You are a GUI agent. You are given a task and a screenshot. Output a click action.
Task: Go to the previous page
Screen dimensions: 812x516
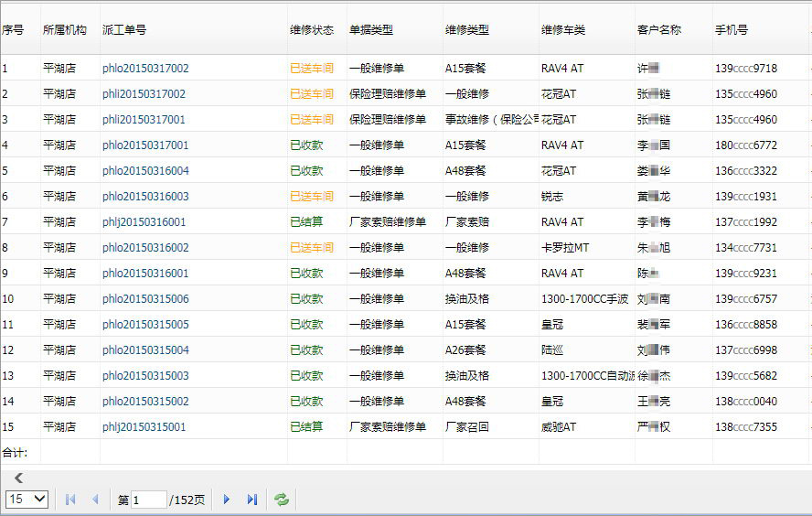point(95,500)
